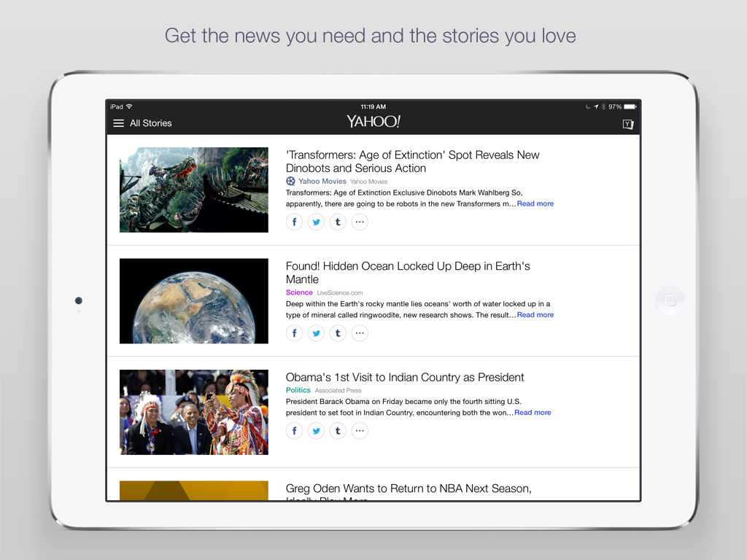
Task: Share Transformers story on Tumblr
Action: (338, 222)
